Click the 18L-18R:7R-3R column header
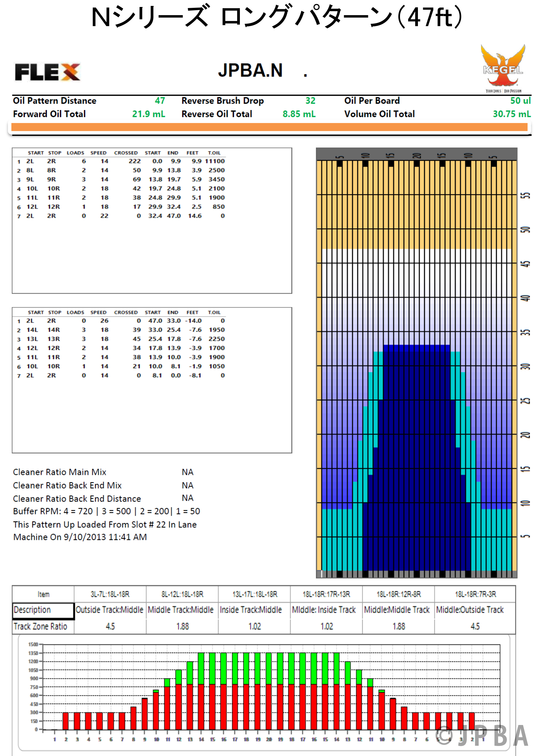 click(x=475, y=594)
